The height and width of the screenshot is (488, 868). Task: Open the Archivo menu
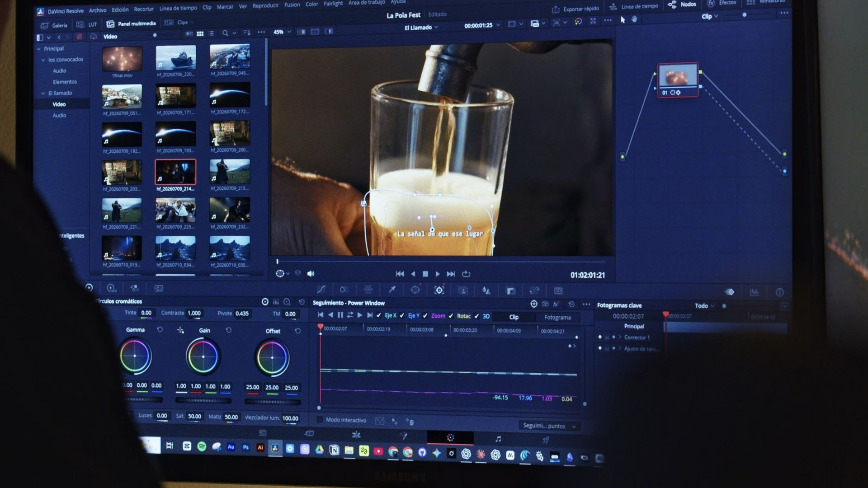tap(98, 10)
